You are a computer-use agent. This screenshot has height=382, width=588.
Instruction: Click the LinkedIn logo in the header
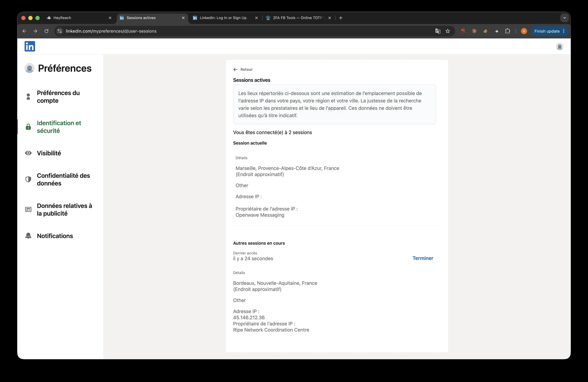click(x=30, y=46)
